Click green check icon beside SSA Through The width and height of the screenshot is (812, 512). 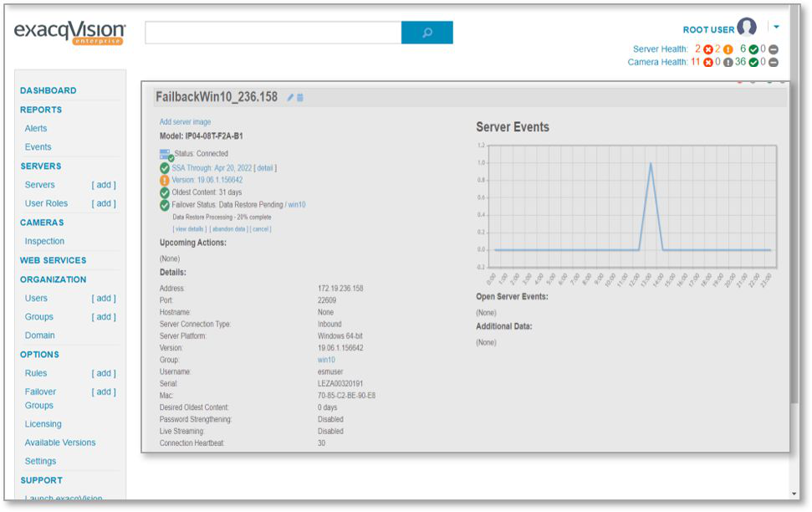pyautogui.click(x=165, y=168)
